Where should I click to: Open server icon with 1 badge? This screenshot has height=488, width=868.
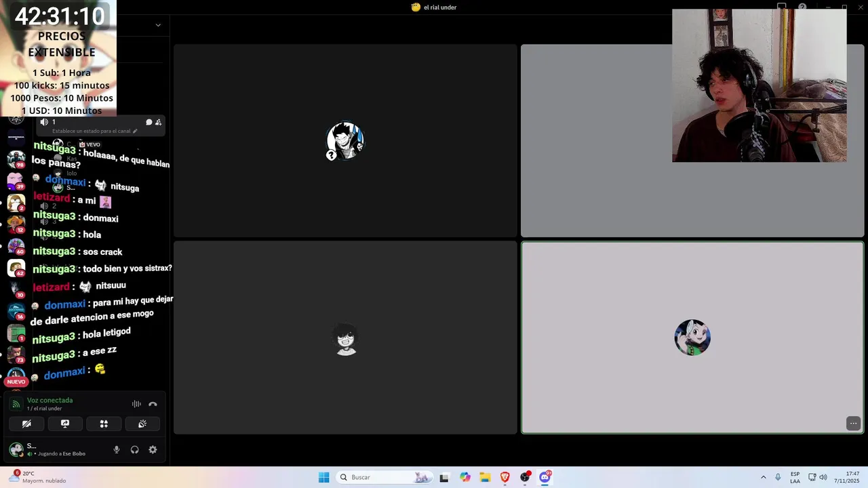(16, 333)
